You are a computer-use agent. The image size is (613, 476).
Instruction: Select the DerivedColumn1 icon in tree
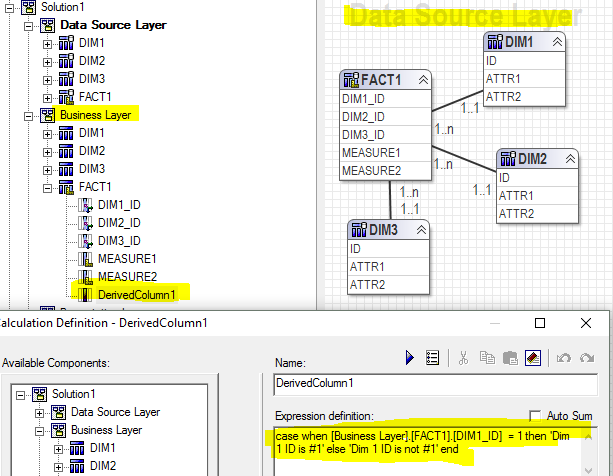(x=85, y=295)
